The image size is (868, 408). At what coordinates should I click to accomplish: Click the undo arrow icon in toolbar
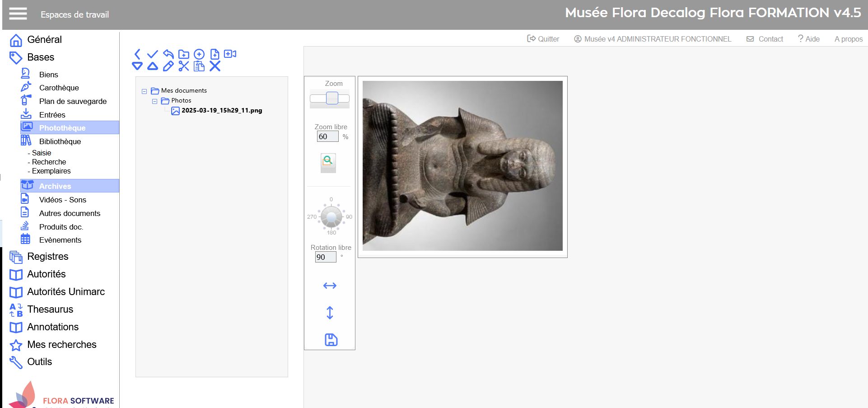coord(168,54)
